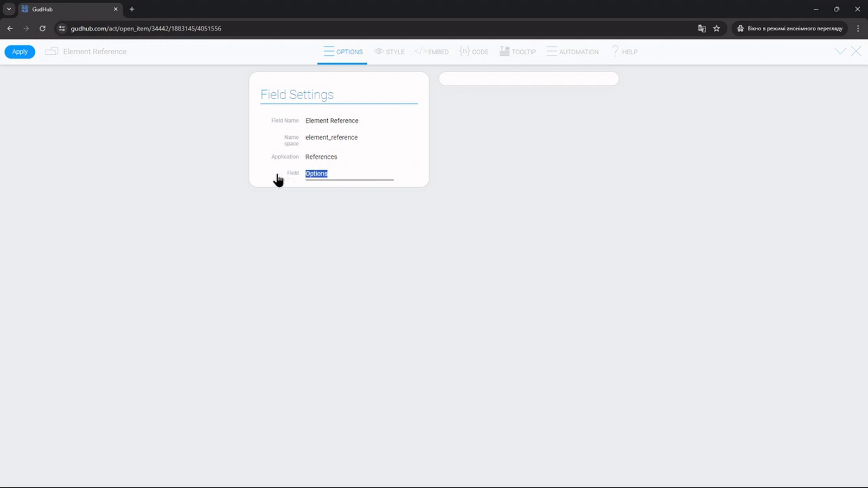Click the incognito mode indicator
This screenshot has height=488, width=868.
[x=789, y=28]
